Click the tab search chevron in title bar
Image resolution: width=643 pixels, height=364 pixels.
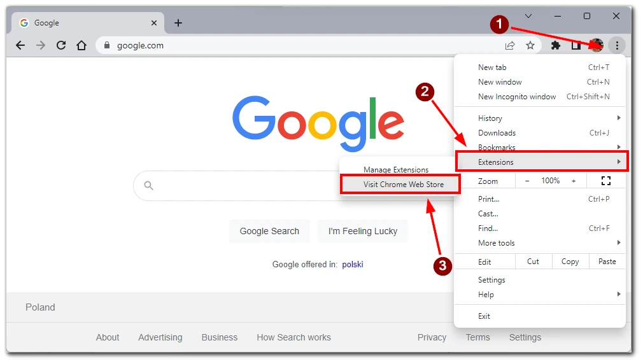coord(528,16)
